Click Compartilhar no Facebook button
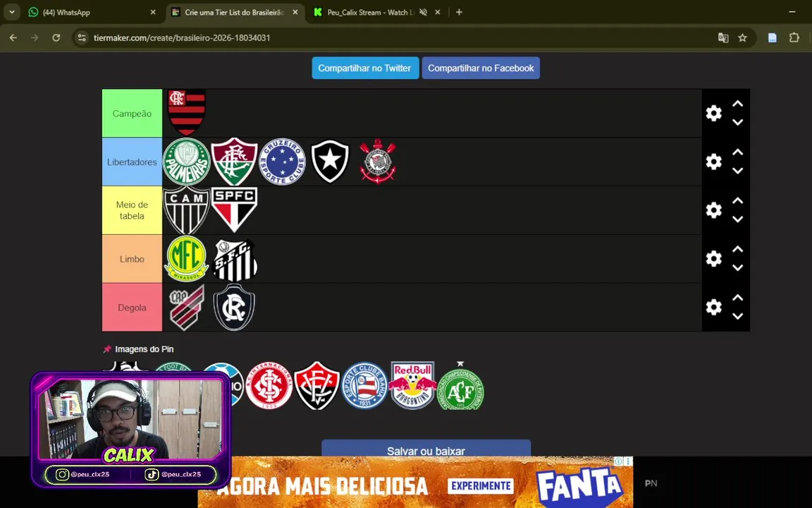The image size is (812, 508). click(481, 68)
